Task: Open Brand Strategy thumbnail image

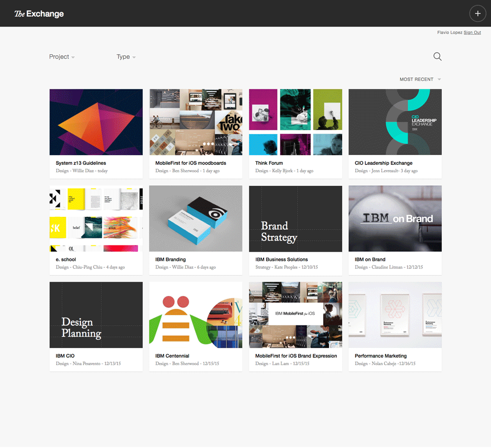Action: (295, 218)
